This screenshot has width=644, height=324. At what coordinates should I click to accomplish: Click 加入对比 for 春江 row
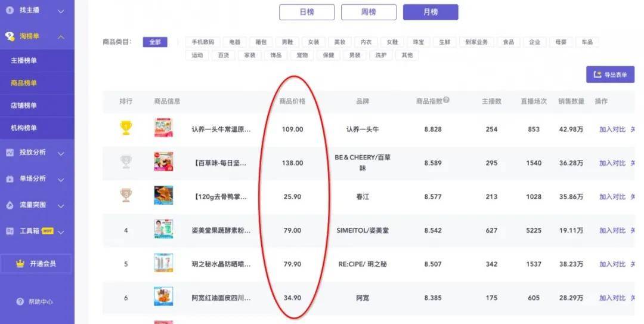coord(612,196)
